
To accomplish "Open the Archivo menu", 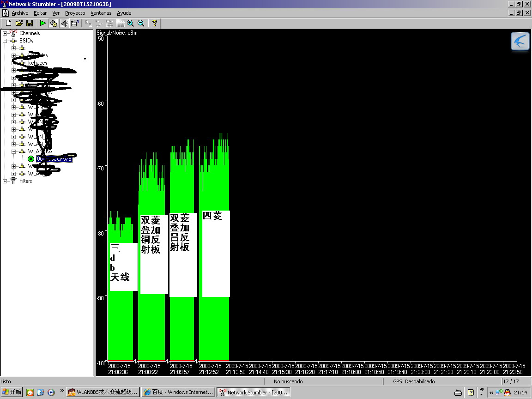I will click(x=20, y=13).
